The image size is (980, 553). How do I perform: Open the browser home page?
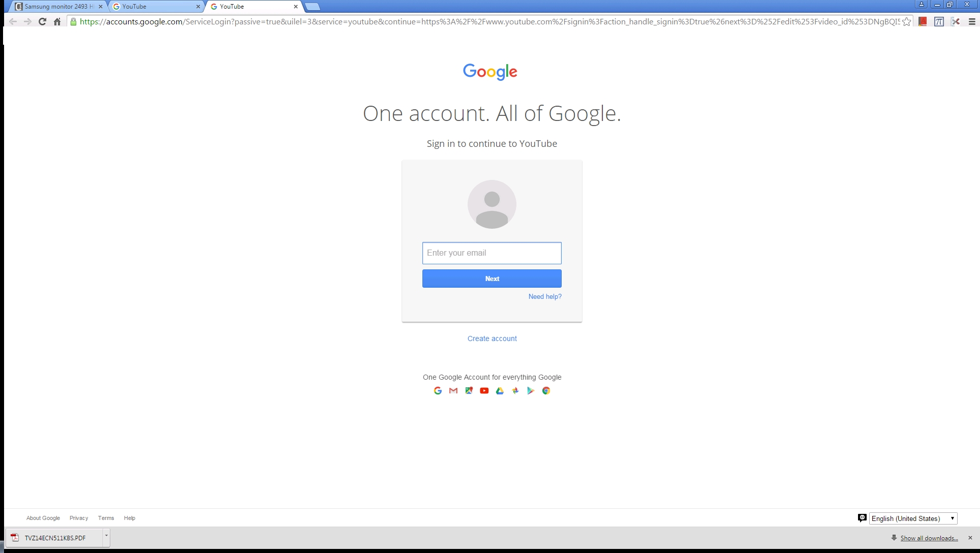pyautogui.click(x=57, y=21)
